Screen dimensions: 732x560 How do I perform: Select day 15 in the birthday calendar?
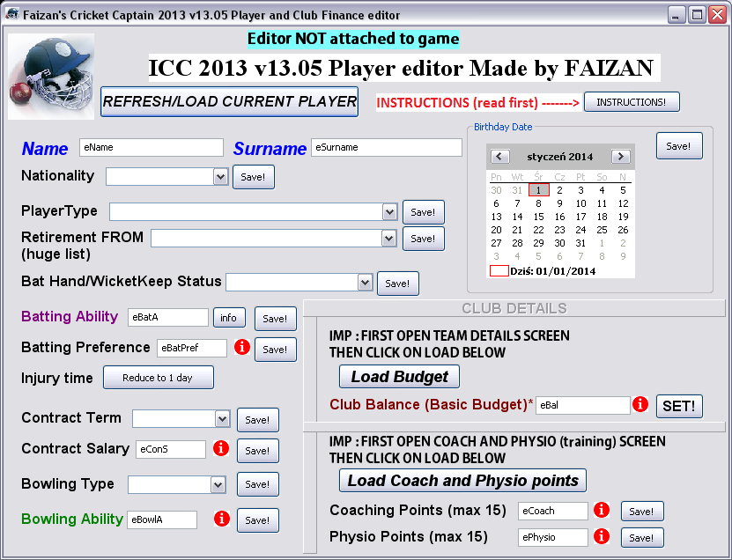[x=539, y=217]
